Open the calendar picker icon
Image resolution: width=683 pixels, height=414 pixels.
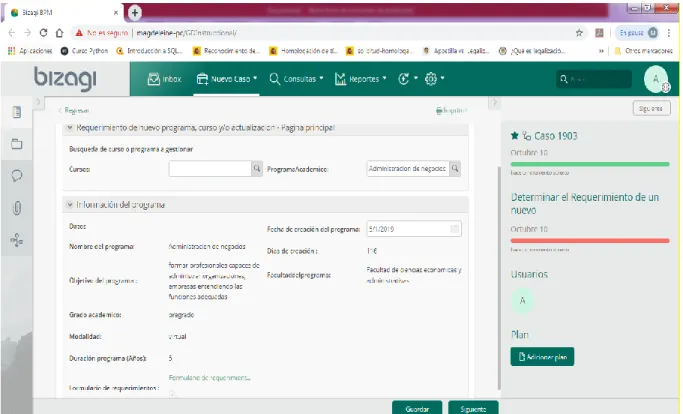click(454, 229)
